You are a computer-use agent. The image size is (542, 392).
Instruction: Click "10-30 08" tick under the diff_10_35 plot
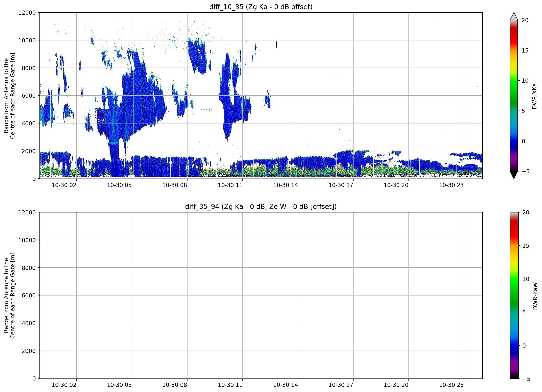point(175,185)
